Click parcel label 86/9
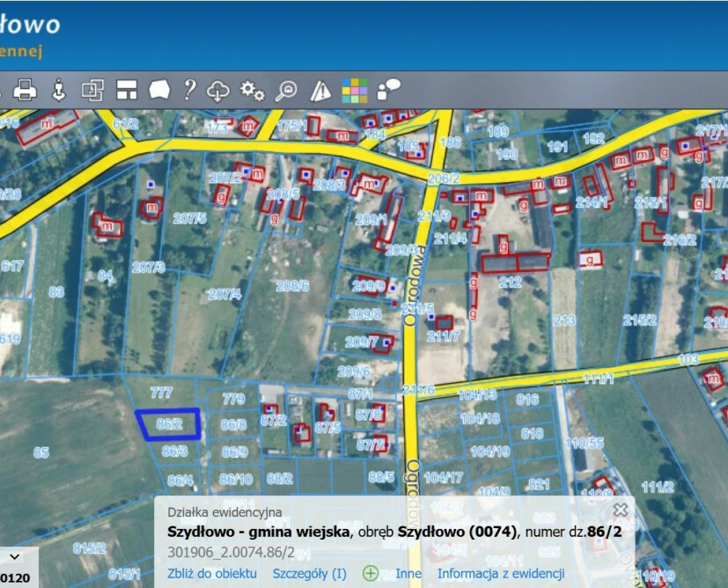728x588 pixels. (234, 452)
